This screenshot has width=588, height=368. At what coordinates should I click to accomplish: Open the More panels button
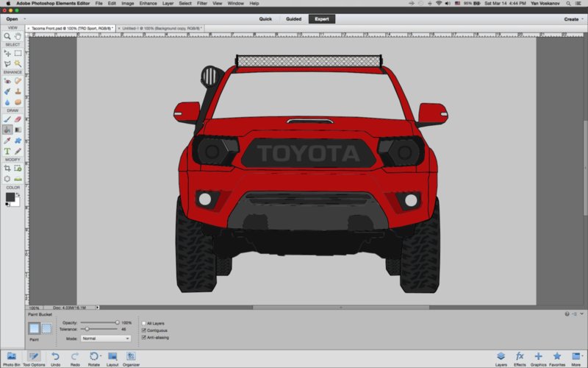tap(576, 359)
